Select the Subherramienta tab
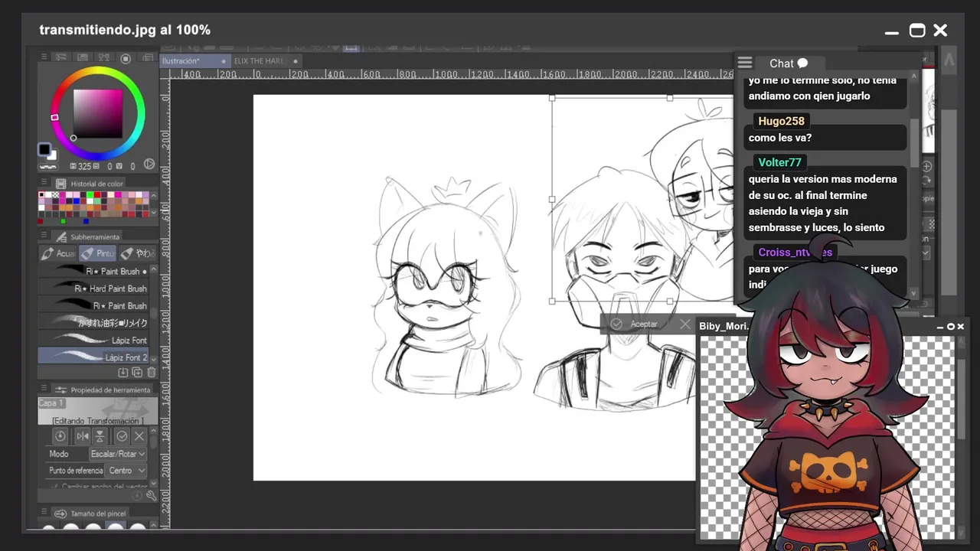The width and height of the screenshot is (980, 551). click(88, 236)
